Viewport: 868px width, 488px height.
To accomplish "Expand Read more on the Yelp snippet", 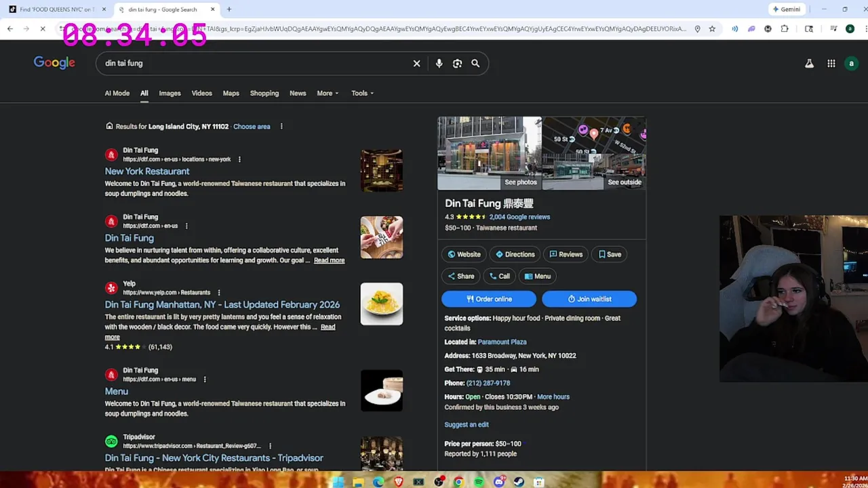I will (x=328, y=327).
